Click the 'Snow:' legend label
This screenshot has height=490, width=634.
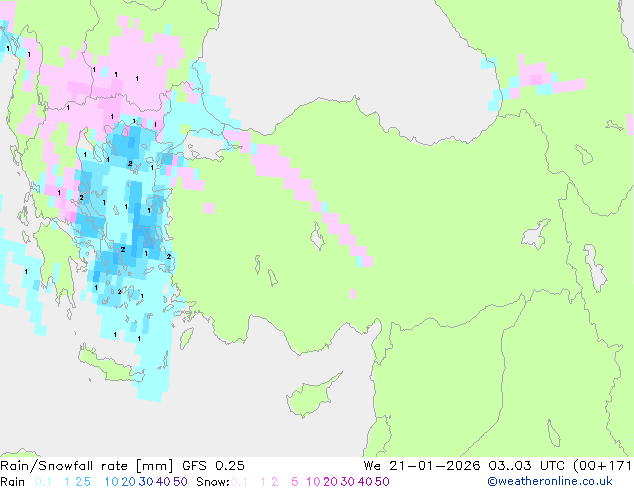pyautogui.click(x=213, y=482)
